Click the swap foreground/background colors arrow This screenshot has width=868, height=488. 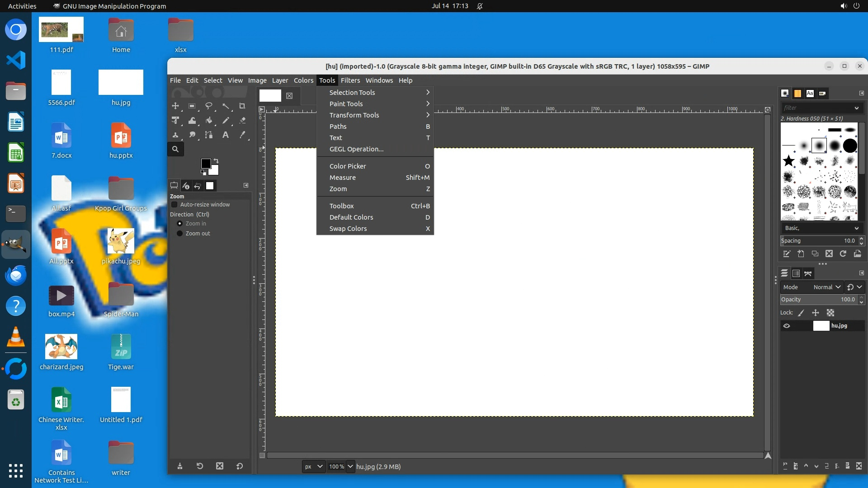(216, 161)
